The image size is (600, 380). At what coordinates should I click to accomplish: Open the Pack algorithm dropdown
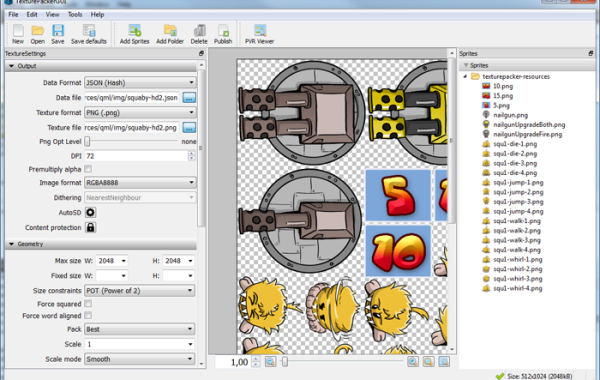pos(140,329)
